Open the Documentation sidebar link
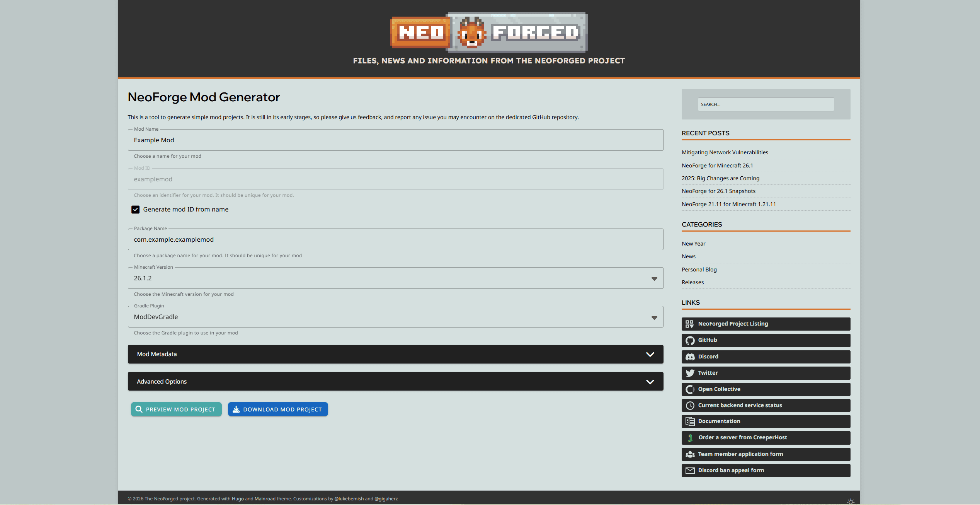This screenshot has width=980, height=505. click(x=766, y=421)
